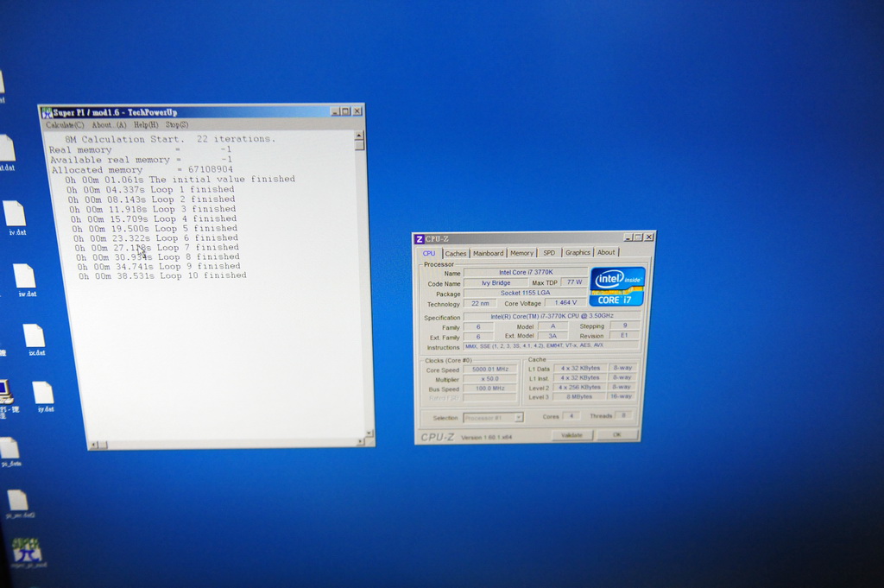Launch the super_pi_mod desktop shortcut icon

click(x=28, y=553)
